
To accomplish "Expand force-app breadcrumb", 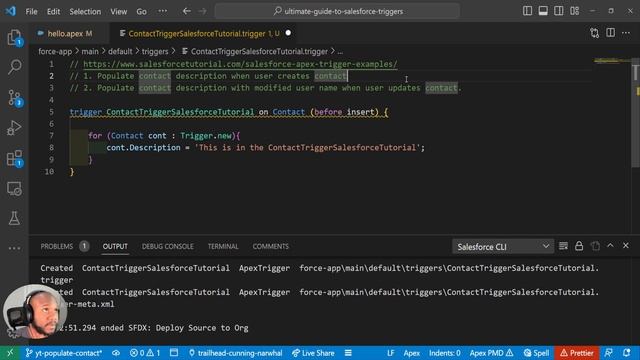I will 55,51.
